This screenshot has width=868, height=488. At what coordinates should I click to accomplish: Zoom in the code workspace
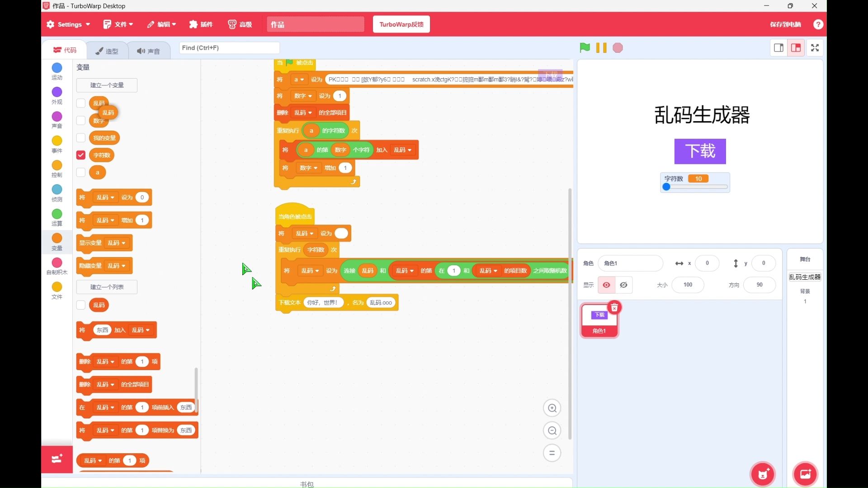552,408
